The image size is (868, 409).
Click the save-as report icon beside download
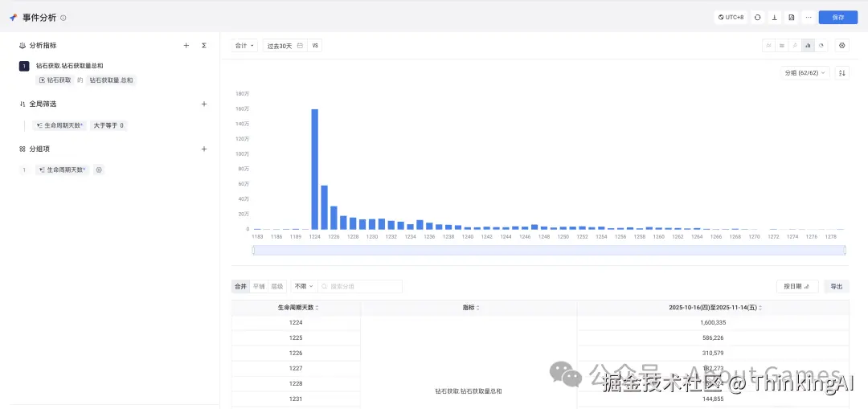pos(792,17)
